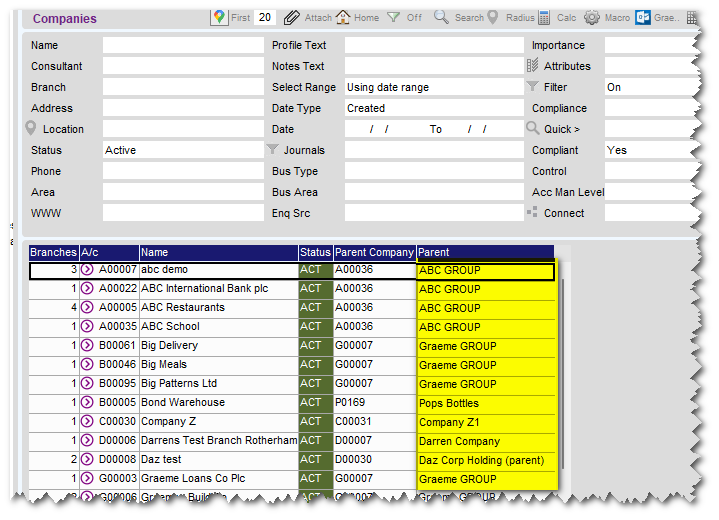Click the Companies title label
Viewport: 719px width, 520px height.
[65, 18]
